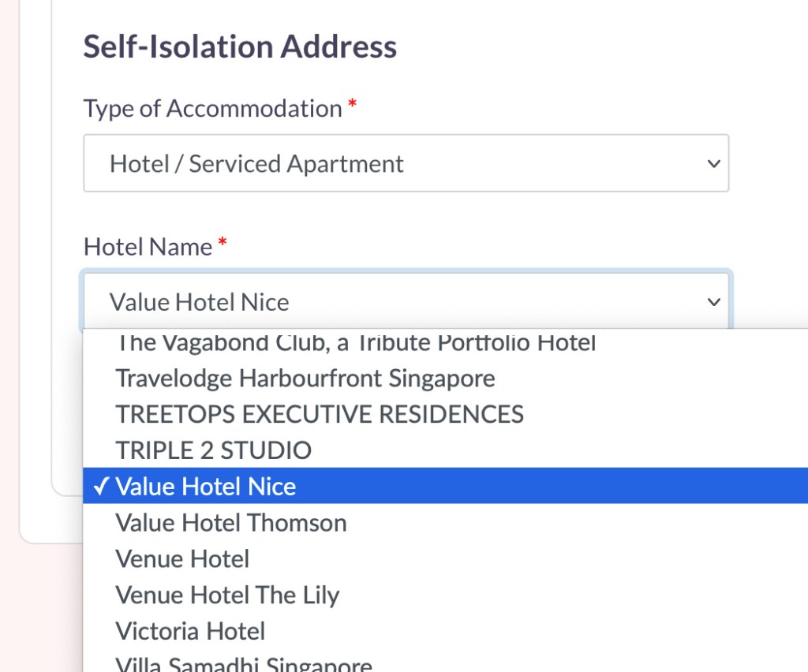
Task: Select the plain Venue Hotel option
Action: point(182,558)
